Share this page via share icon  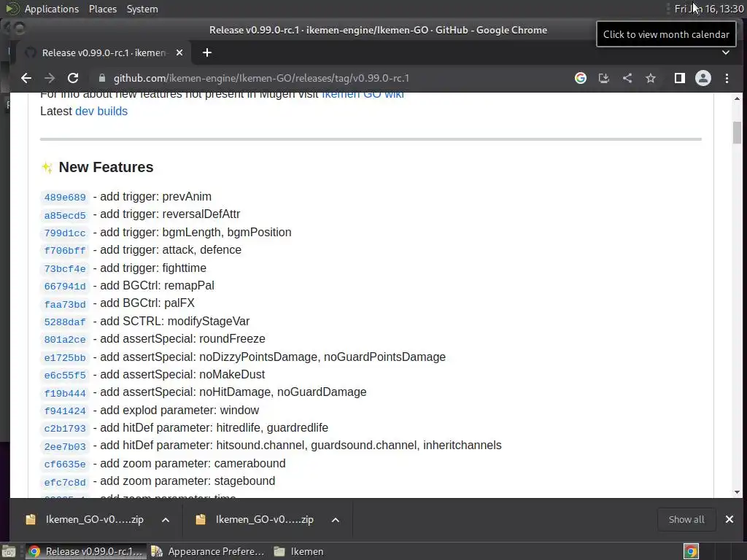click(x=627, y=78)
